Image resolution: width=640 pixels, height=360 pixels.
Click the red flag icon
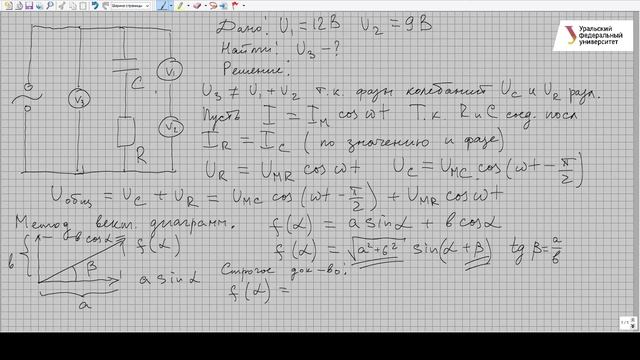point(235,6)
